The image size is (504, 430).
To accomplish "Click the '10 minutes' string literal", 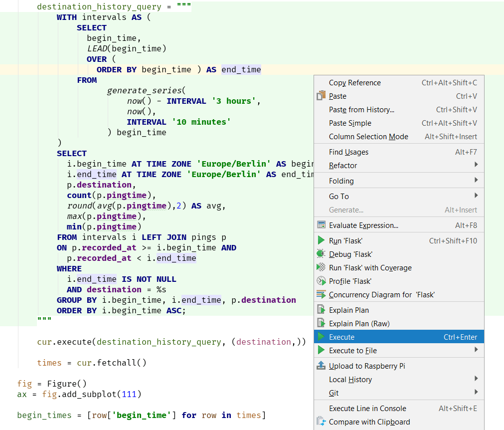I will click(x=201, y=122).
